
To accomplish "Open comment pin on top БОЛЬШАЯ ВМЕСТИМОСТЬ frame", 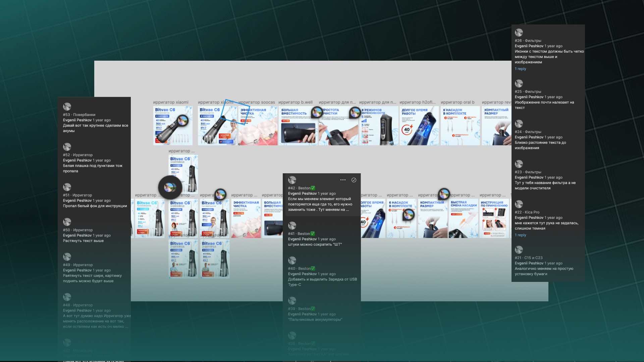I will click(x=317, y=112).
